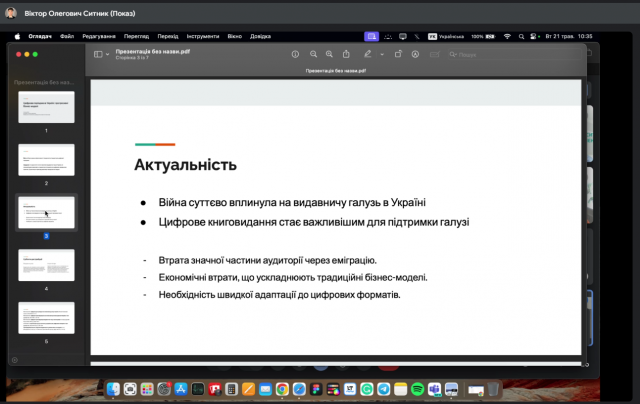
Task: Open Figma from the Dock
Action: [316, 389]
